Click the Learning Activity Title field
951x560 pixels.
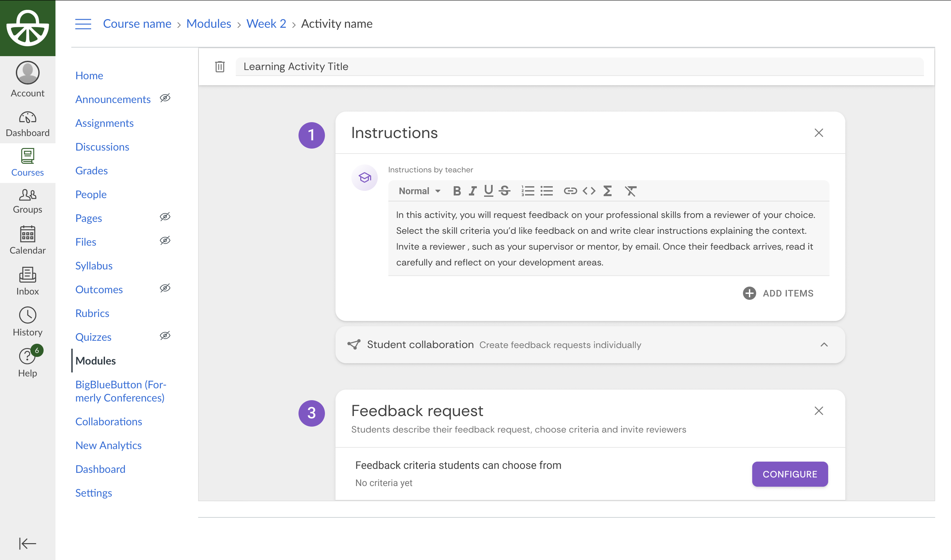coord(579,67)
